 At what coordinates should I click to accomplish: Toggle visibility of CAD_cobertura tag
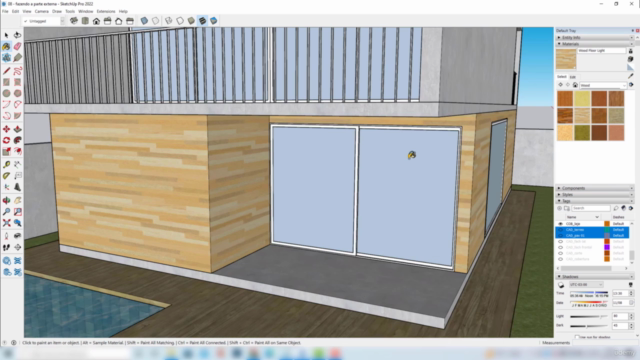coord(560,259)
